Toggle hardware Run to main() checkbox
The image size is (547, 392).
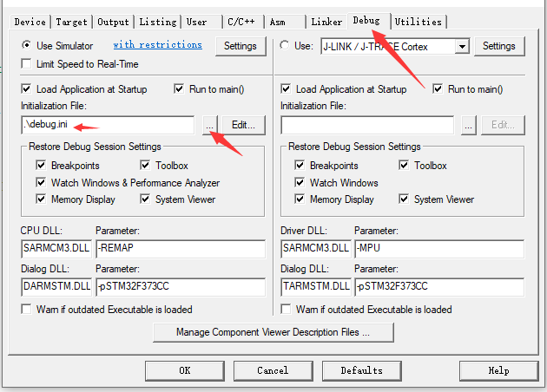(x=438, y=88)
